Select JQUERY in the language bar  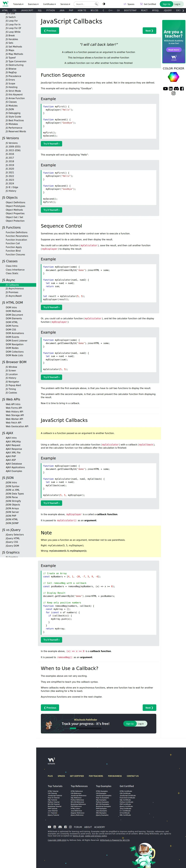point(168,10)
